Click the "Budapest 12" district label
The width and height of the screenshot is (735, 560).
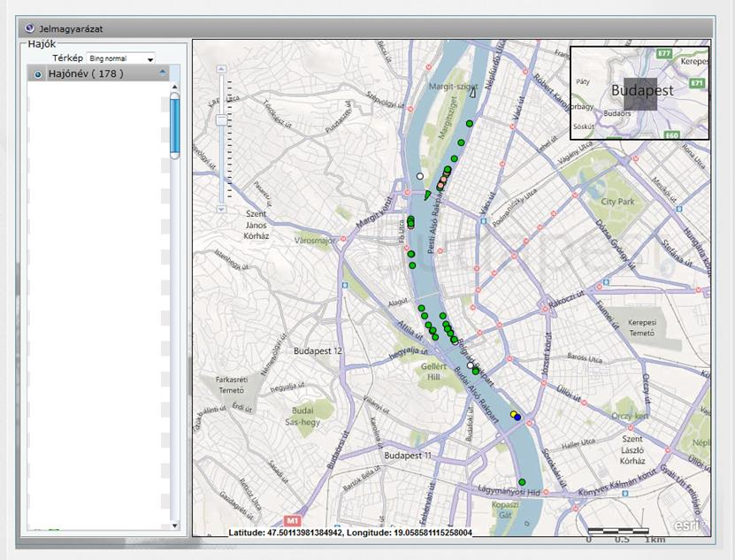[318, 351]
